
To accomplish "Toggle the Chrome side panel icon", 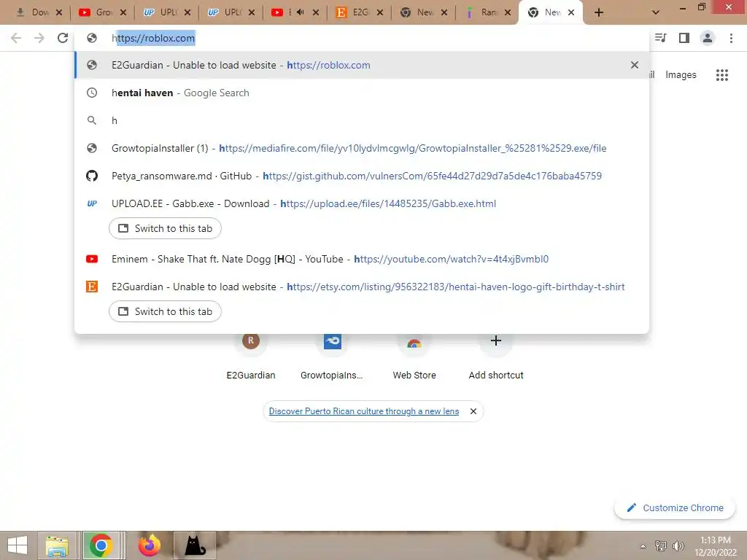I will coord(684,38).
